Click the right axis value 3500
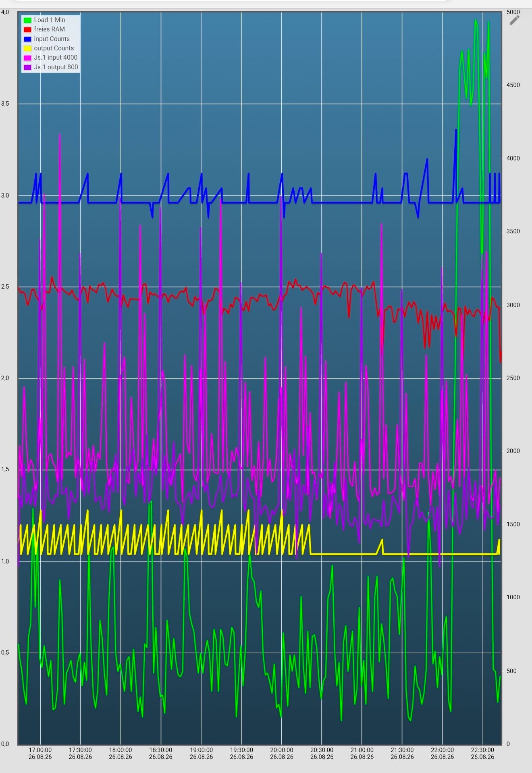This screenshot has height=773, width=532. (513, 231)
